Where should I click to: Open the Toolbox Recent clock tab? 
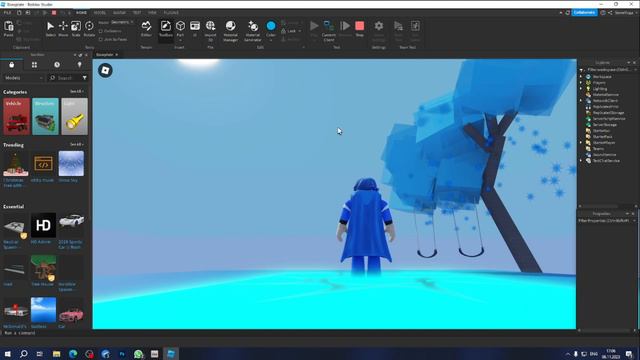point(57,65)
